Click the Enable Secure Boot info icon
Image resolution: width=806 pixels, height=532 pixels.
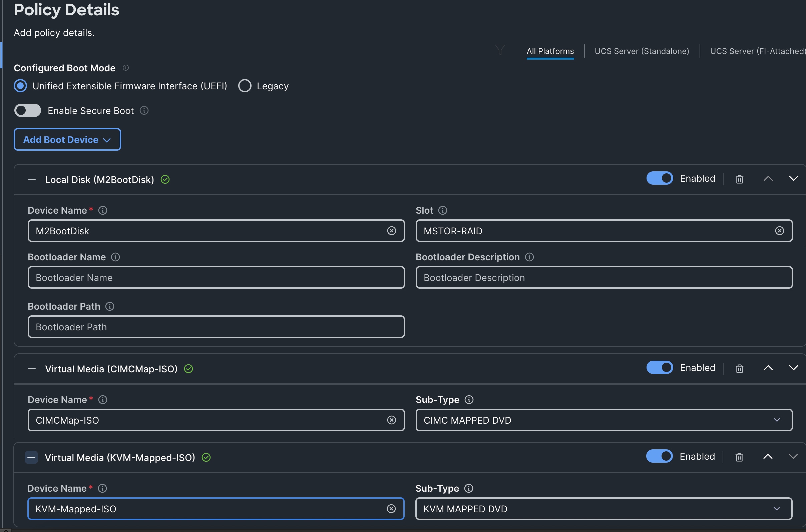[x=144, y=111]
